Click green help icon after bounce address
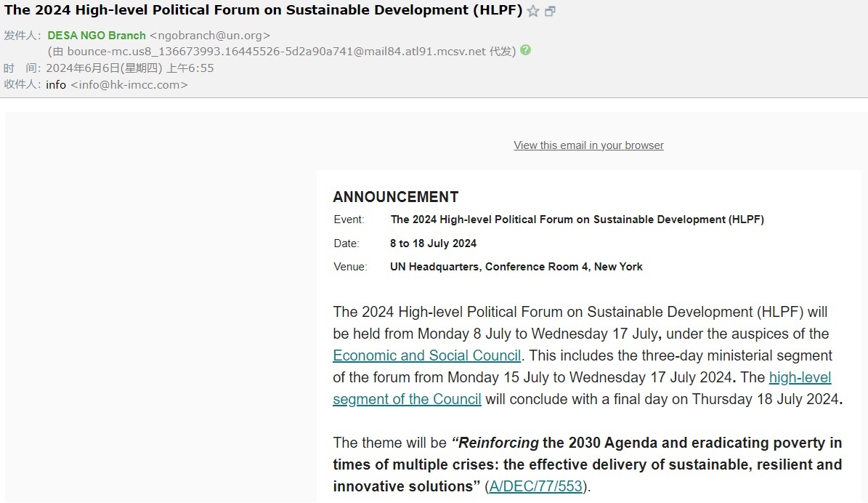Screen dimensions: 868x503 click(525, 50)
